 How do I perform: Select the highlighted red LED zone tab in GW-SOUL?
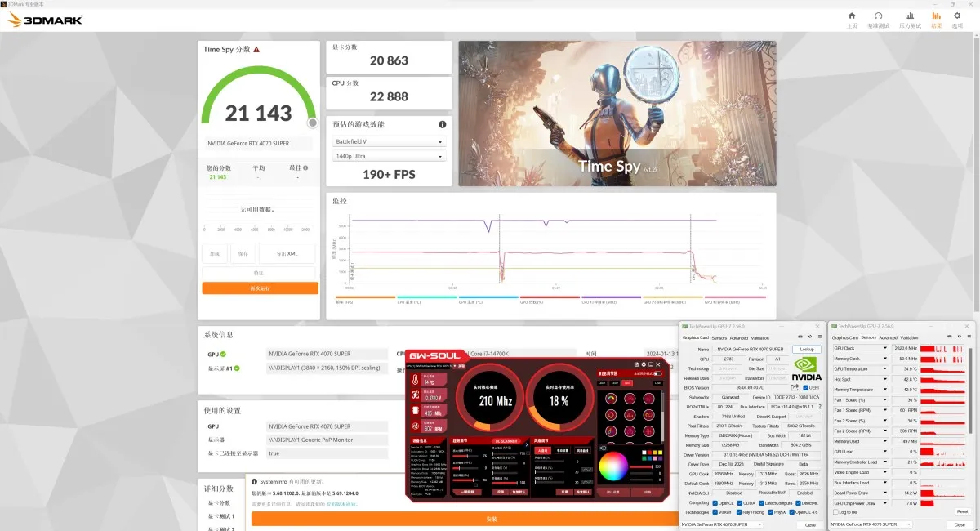point(627,383)
